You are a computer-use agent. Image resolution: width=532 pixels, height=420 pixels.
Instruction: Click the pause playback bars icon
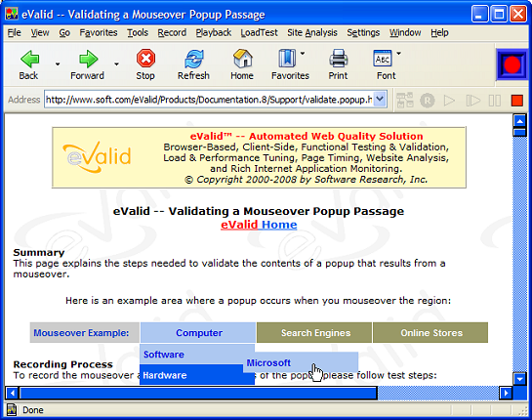point(494,101)
